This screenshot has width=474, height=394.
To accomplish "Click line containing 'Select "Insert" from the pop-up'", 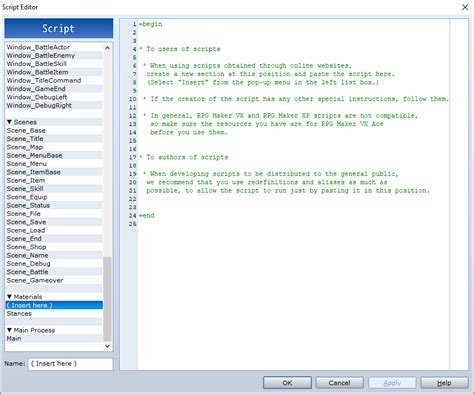I will (x=263, y=82).
